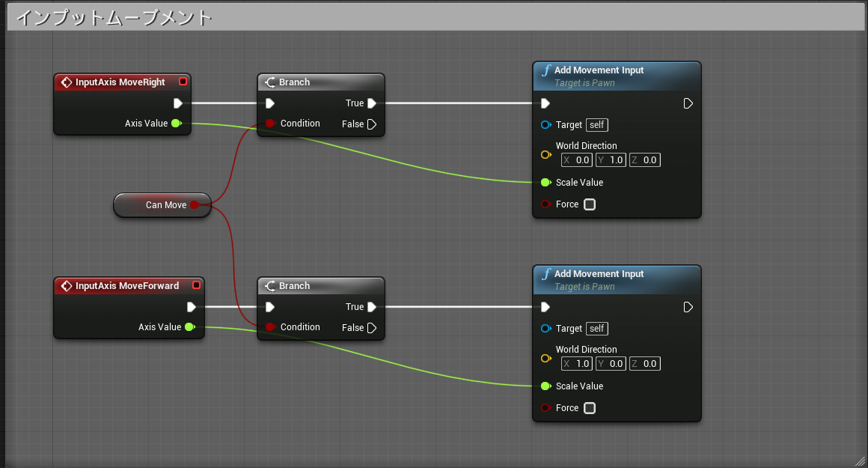Click the InputAxis MoveRight execution output pin

pyautogui.click(x=177, y=103)
